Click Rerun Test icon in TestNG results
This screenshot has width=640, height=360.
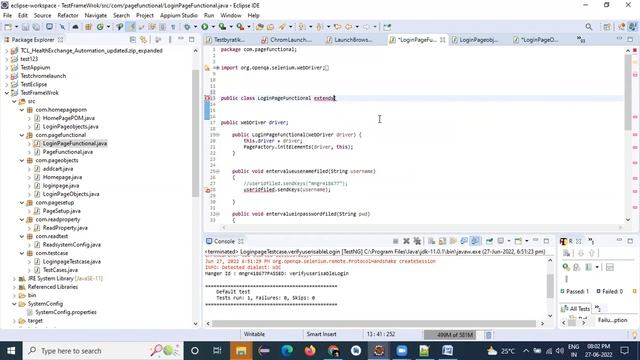pos(566,267)
